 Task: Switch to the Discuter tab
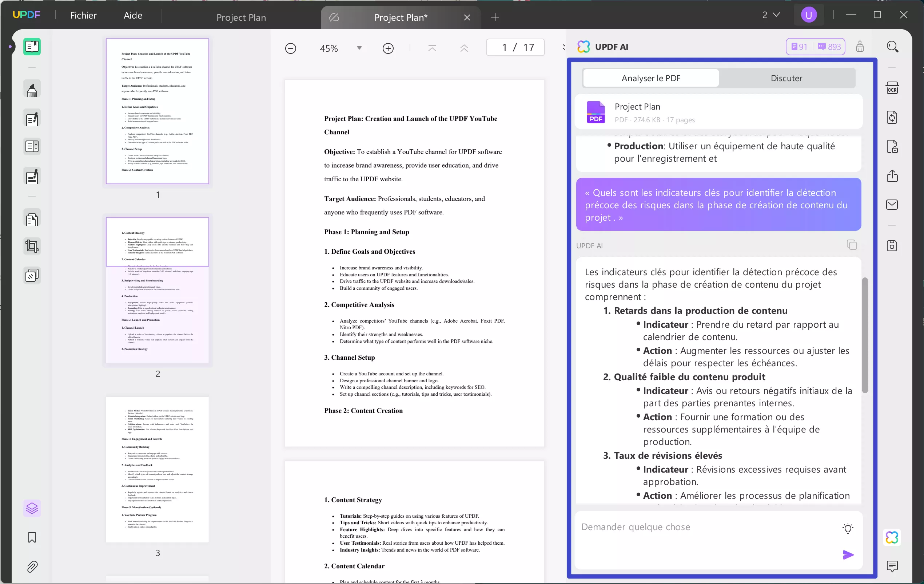point(786,78)
